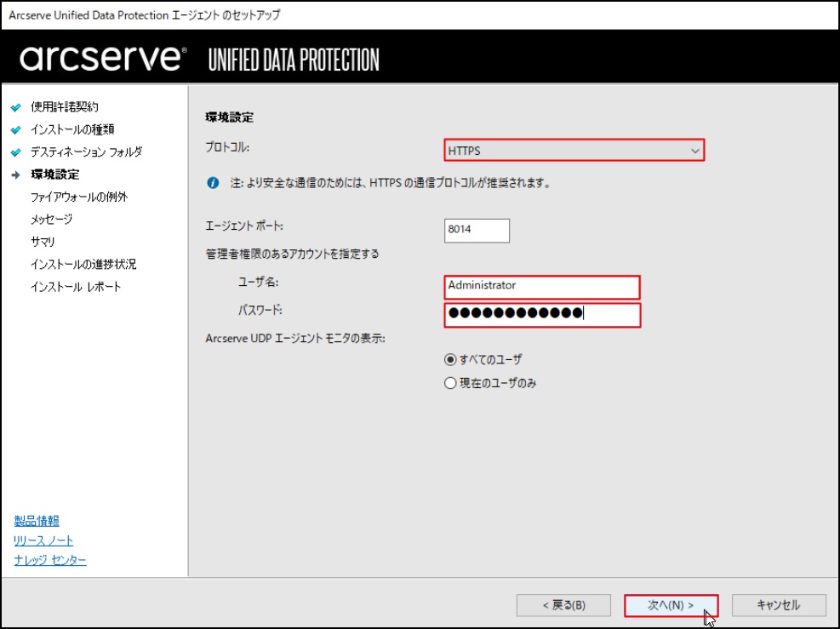
Task: Click the ユーザ名: label
Action: point(258,282)
